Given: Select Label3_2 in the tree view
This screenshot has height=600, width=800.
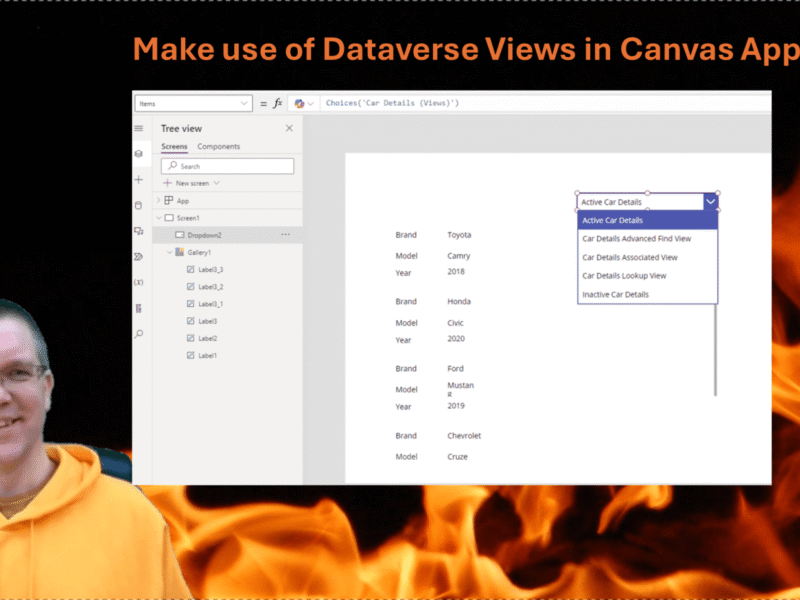Looking at the screenshot, I should point(210,287).
